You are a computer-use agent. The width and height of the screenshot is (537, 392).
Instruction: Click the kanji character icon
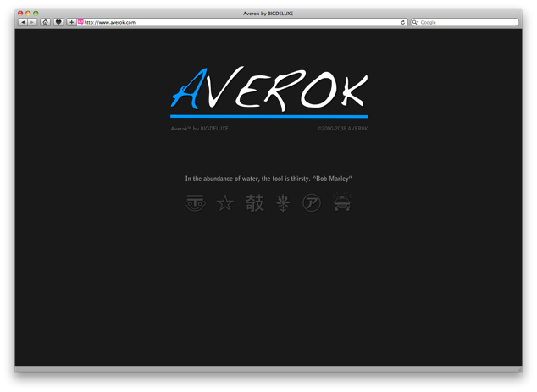click(254, 203)
